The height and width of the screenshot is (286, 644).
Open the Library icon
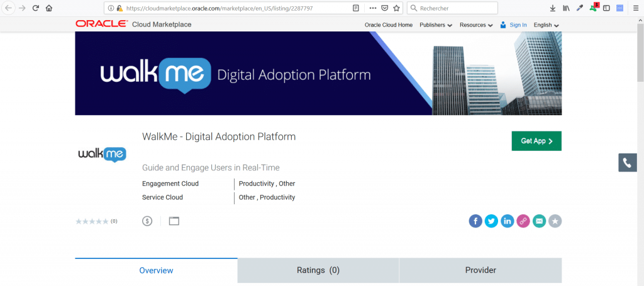567,8
